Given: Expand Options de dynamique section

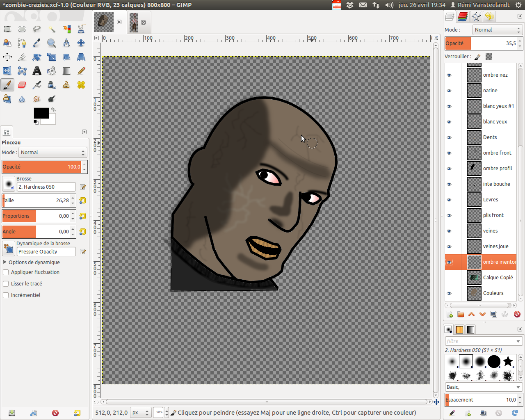Looking at the screenshot, I should [31, 262].
